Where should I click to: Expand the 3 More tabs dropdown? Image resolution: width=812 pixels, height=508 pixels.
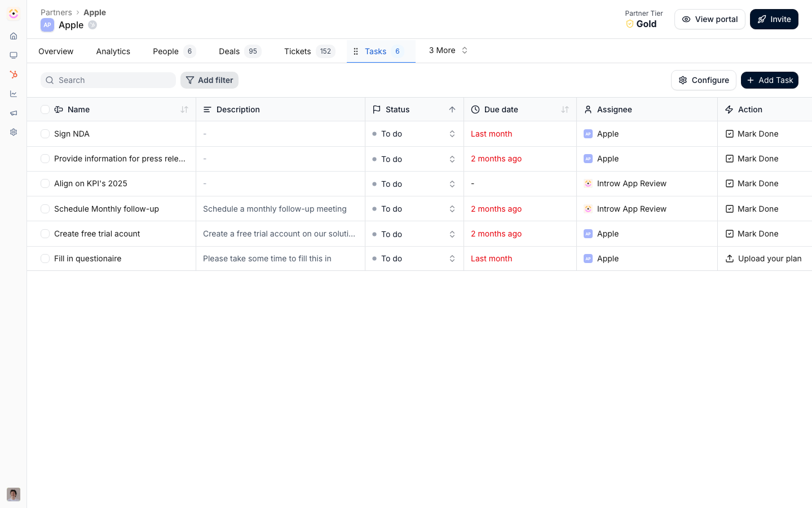point(448,50)
